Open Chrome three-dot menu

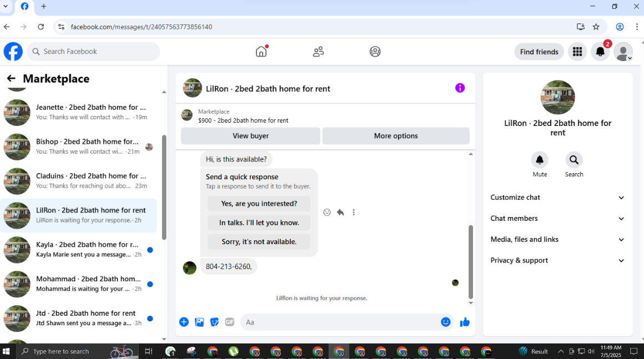pos(637,27)
